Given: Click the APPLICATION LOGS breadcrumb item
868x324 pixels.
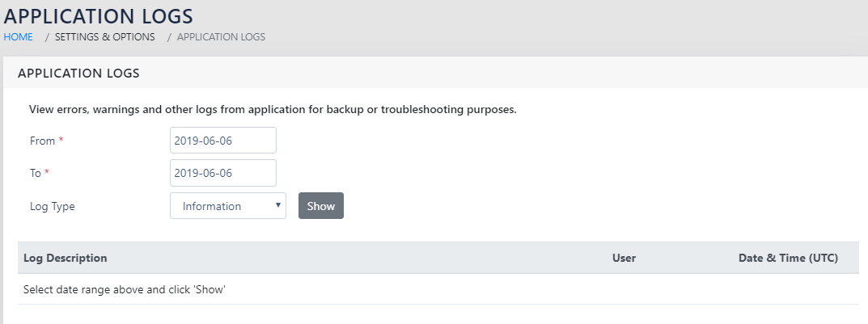Looking at the screenshot, I should (221, 36).
